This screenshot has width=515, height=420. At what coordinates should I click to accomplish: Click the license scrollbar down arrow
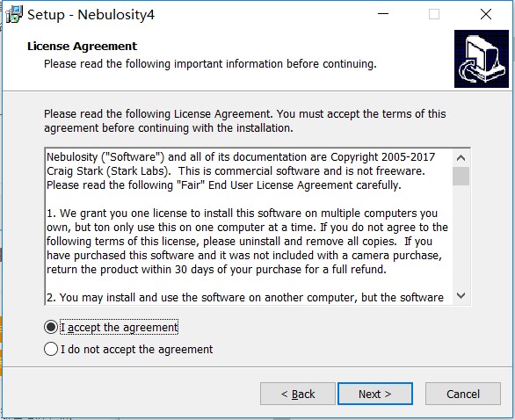[461, 296]
